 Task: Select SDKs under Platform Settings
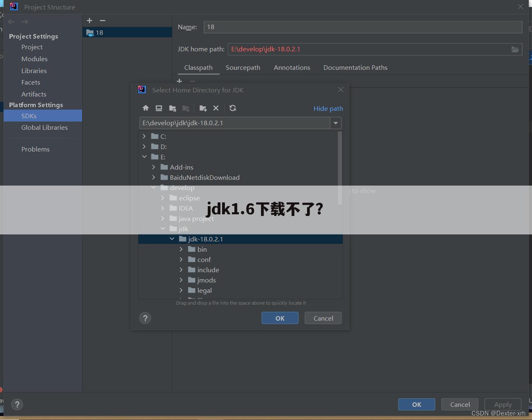tap(43, 116)
